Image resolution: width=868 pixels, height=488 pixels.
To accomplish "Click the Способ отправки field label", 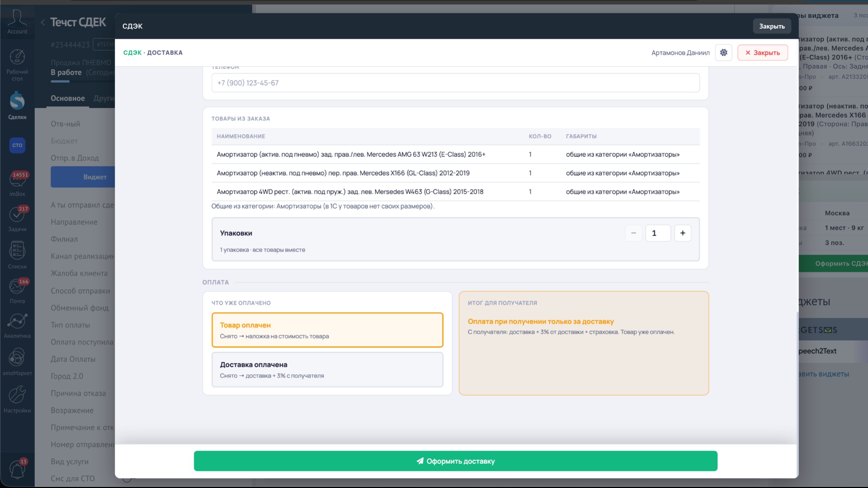I will coord(80,291).
